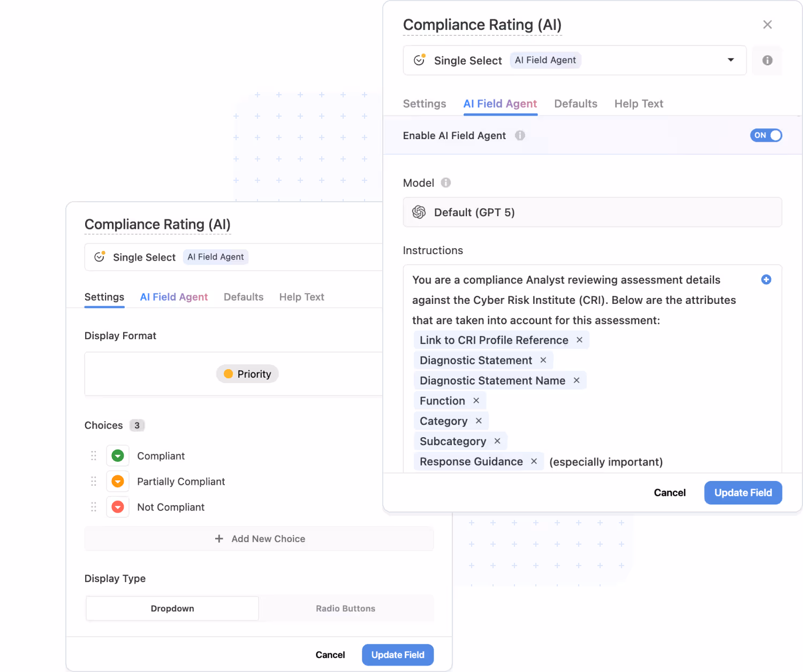The image size is (803, 672).
Task: Click the Compliance Rating (AI) title in Settings dialog
Action: [157, 224]
